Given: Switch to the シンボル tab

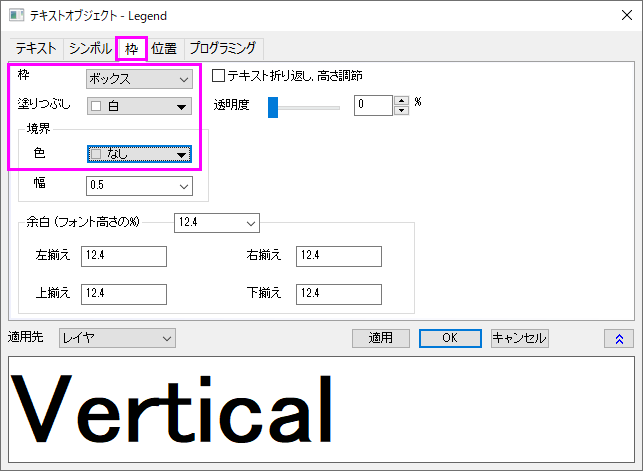Looking at the screenshot, I should 90,49.
